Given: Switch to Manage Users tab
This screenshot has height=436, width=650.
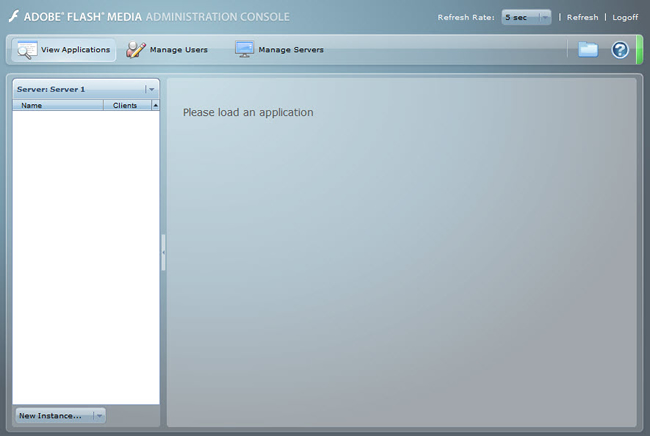Looking at the screenshot, I should 167,50.
